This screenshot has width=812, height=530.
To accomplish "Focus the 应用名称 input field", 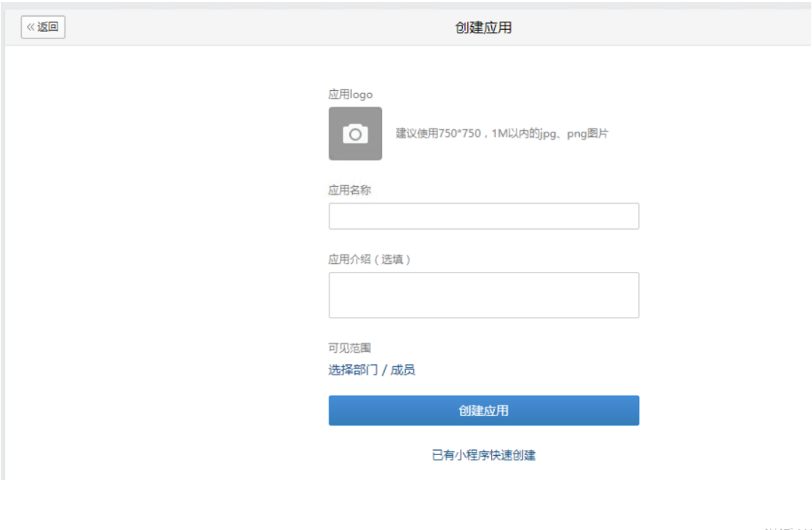I will (484, 217).
